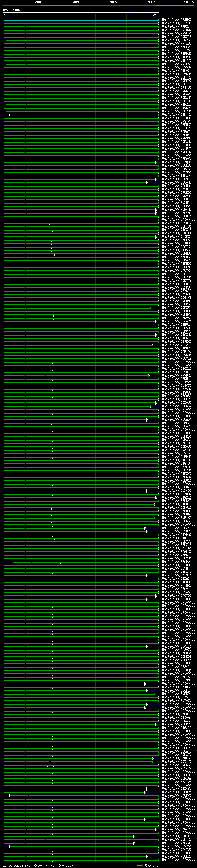Image resolution: width=197 pixels, height=868 pixels.
Task: Click the UniRef100_B8PMG3 label
Action: [x=177, y=254]
